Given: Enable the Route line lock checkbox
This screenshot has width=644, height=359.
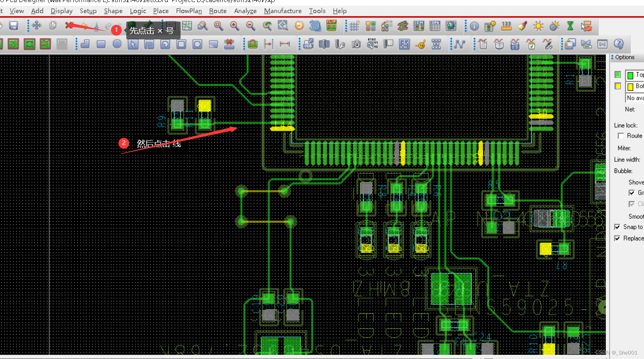Looking at the screenshot, I should click(621, 136).
